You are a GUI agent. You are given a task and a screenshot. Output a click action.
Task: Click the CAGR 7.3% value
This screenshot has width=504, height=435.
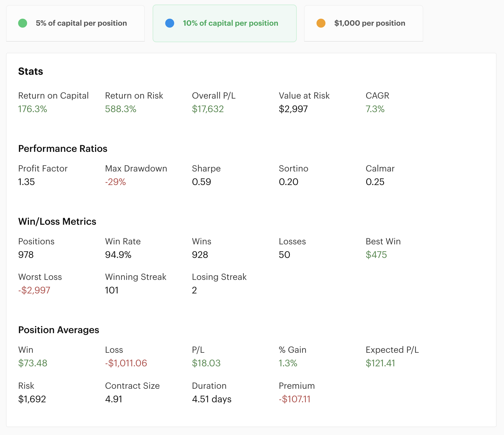tap(375, 109)
